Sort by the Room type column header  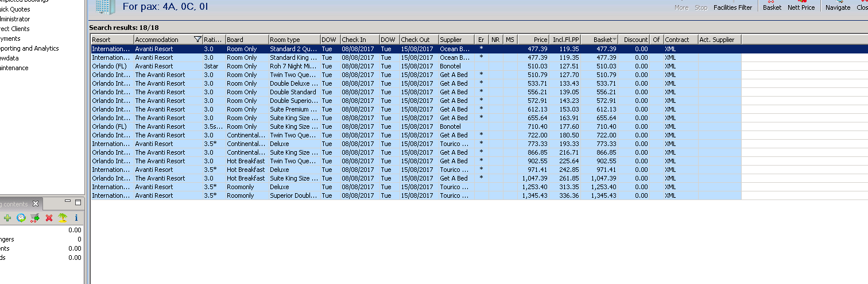pyautogui.click(x=294, y=40)
